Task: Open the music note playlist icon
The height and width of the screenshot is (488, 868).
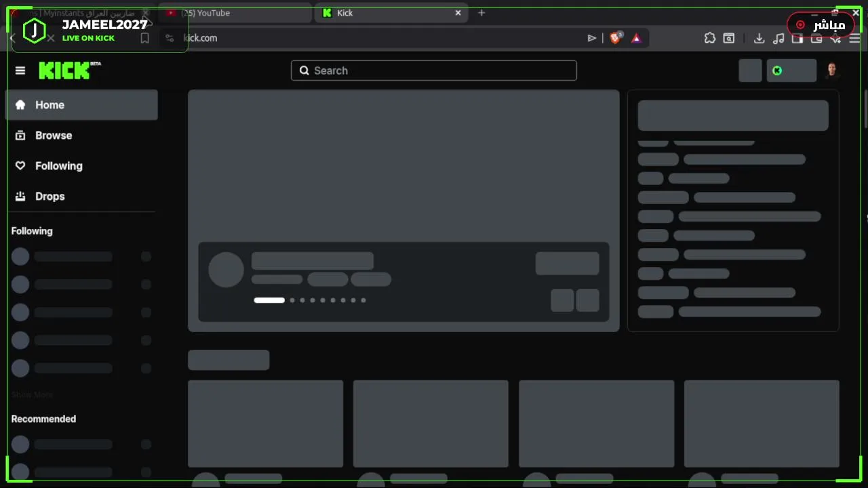Action: click(778, 39)
